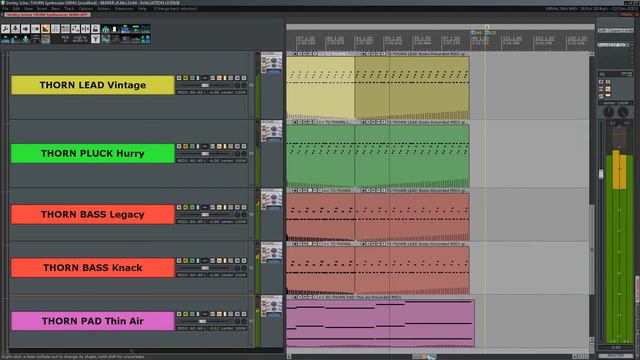Select the THORN BASS Knack track name
640x360 pixels.
click(x=93, y=268)
